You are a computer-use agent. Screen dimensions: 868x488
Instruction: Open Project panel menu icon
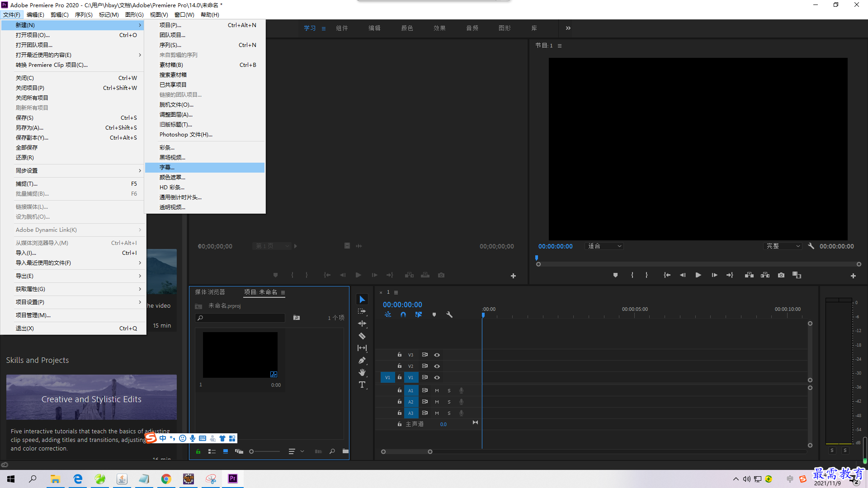pyautogui.click(x=283, y=293)
